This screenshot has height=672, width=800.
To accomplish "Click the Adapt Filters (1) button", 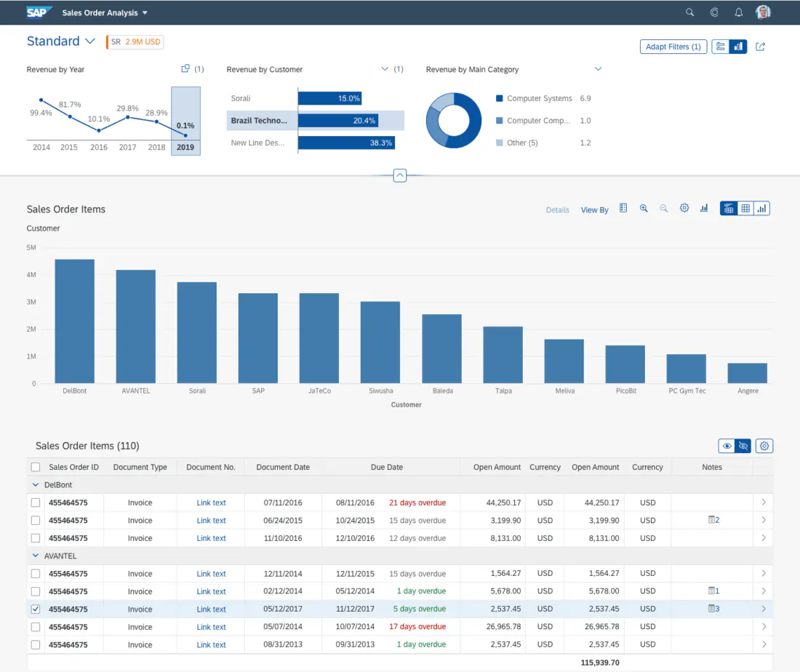I will click(x=673, y=47).
